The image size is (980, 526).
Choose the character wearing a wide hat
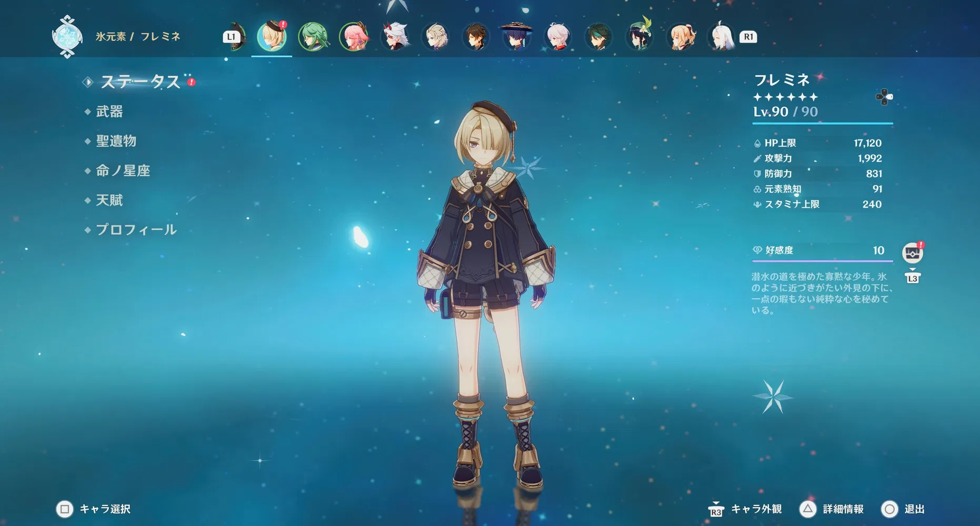click(x=517, y=36)
